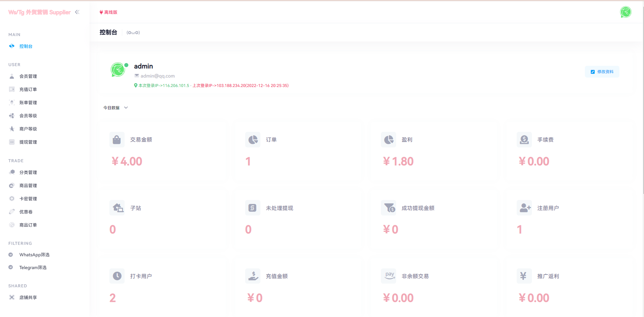
Task: Go to 商品订单 in the sidebar
Action: 28,225
